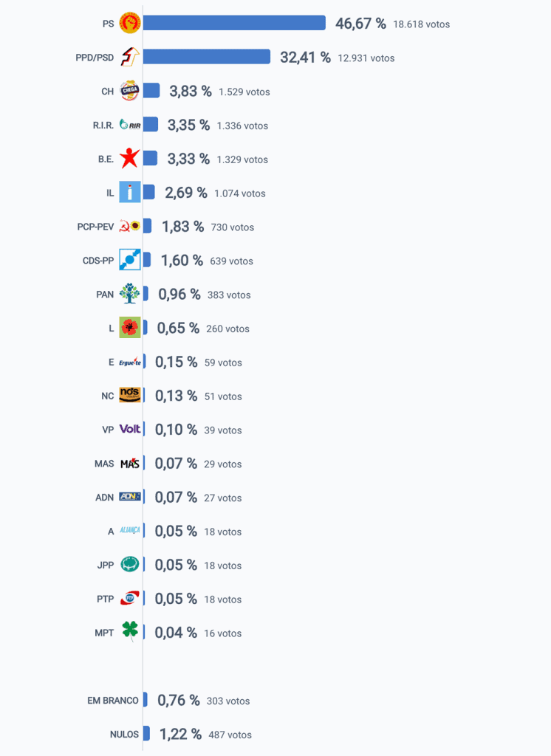
Task: Click the Ergue-te party logo
Action: pos(130,362)
